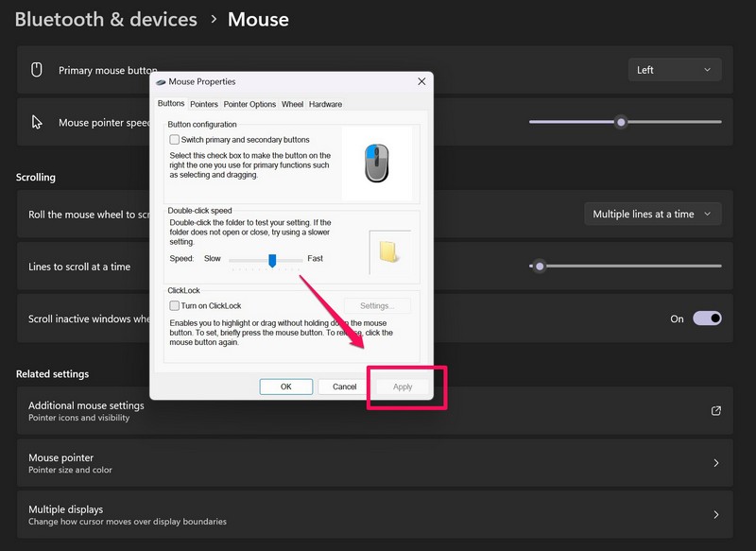Viewport: 756px width, 551px height.
Task: Click the Mouse Properties title bar icon
Action: pos(161,82)
